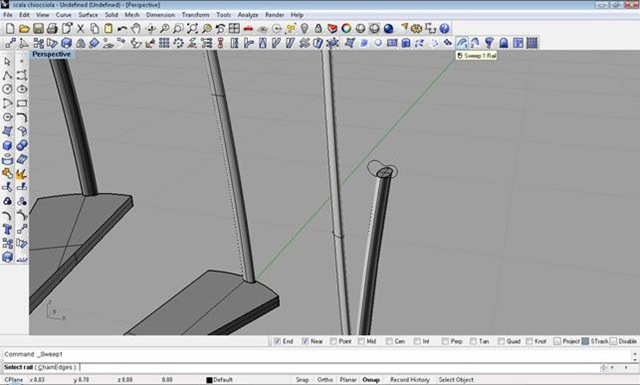This screenshot has width=640, height=385.
Task: Open the color wheel icon
Action: point(346,29)
